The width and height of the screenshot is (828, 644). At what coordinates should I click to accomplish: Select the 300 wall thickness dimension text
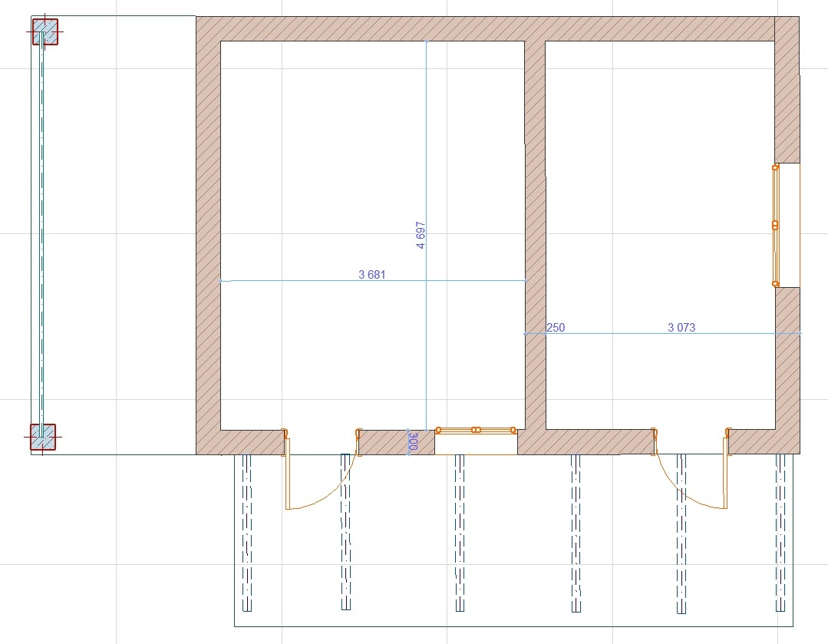click(414, 441)
